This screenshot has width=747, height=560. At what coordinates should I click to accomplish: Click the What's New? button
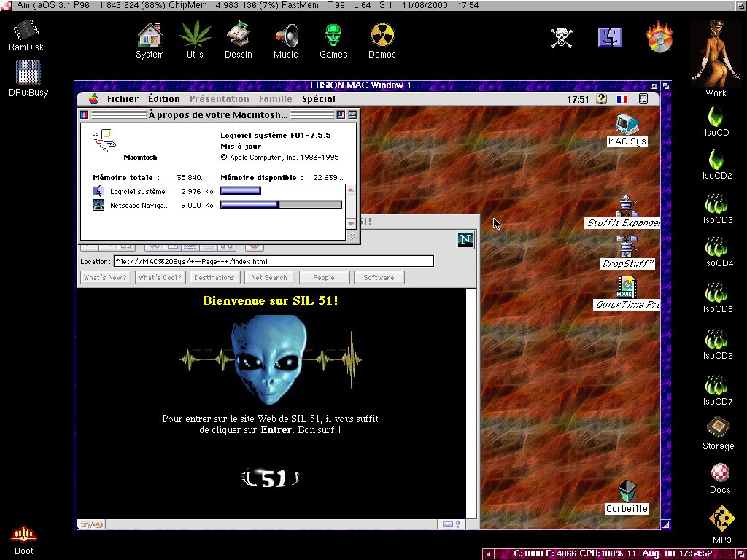pyautogui.click(x=105, y=277)
